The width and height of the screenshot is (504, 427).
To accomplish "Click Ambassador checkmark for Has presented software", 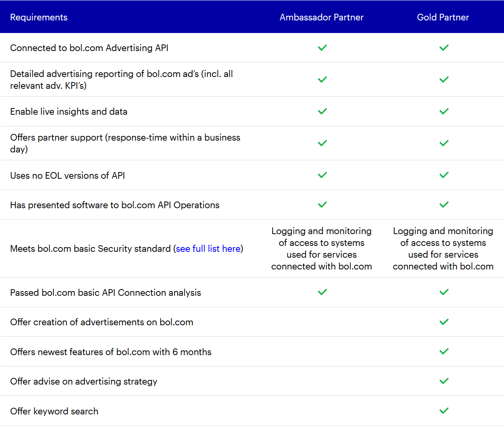I will click(323, 205).
